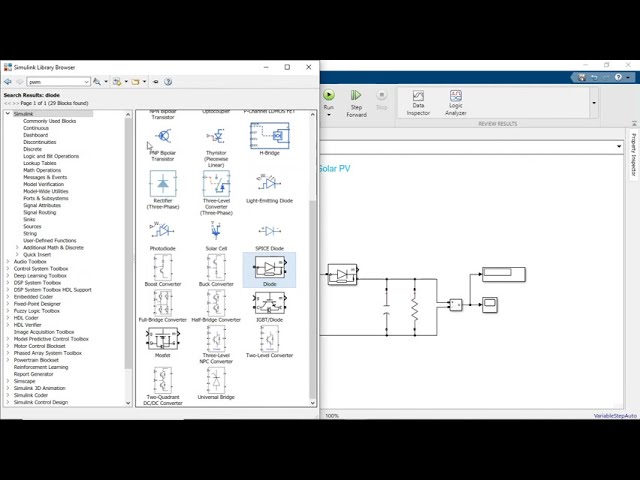Click the save icon in Simulink title toolbar
Viewport: 640px width, 480px height.
[582, 77]
